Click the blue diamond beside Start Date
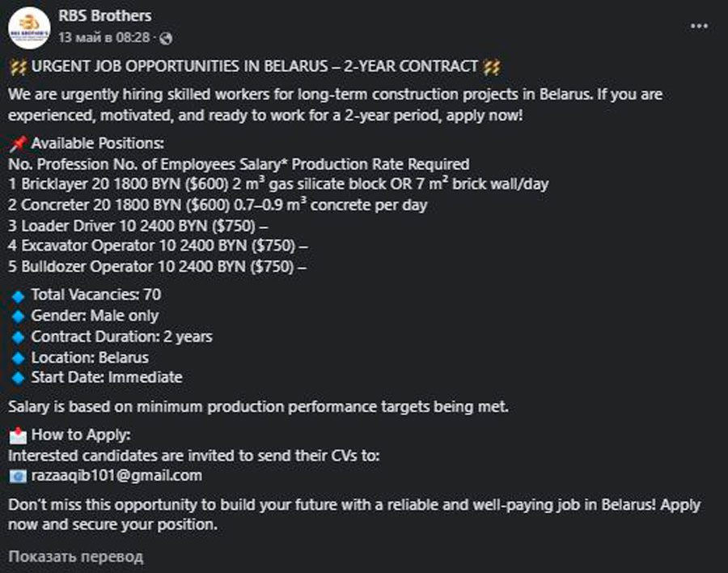Screen dimensions: 728x573 tap(18, 378)
